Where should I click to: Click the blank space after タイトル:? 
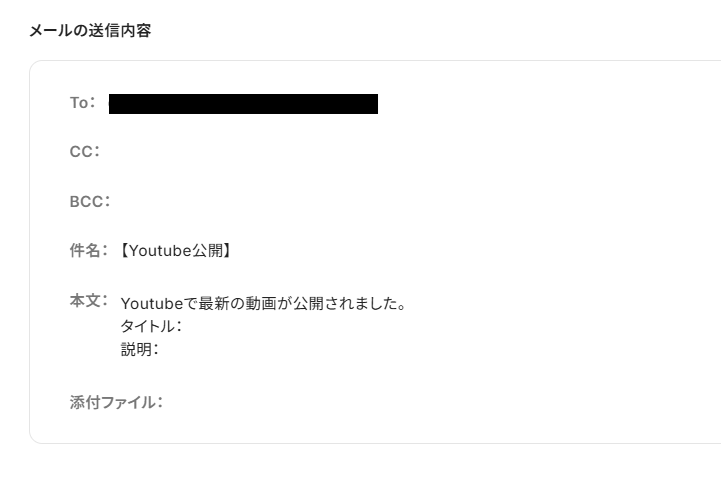368,326
